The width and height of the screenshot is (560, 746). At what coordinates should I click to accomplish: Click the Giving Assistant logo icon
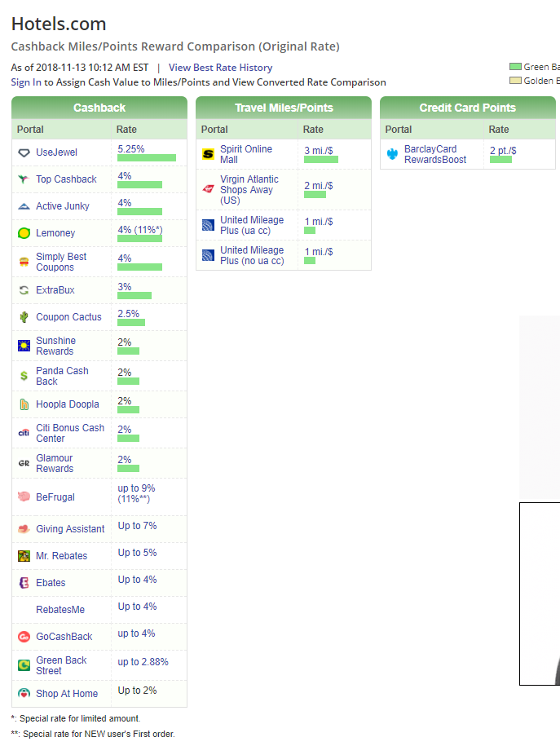[24, 529]
